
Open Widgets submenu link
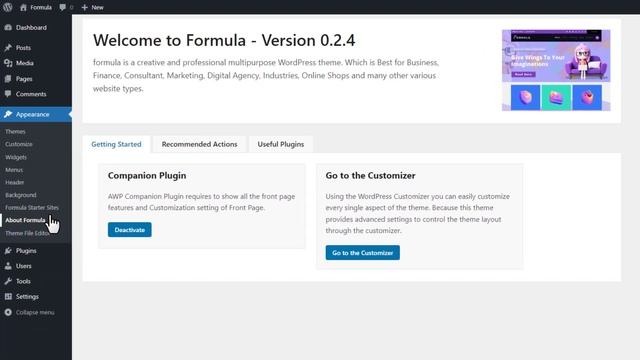point(16,157)
